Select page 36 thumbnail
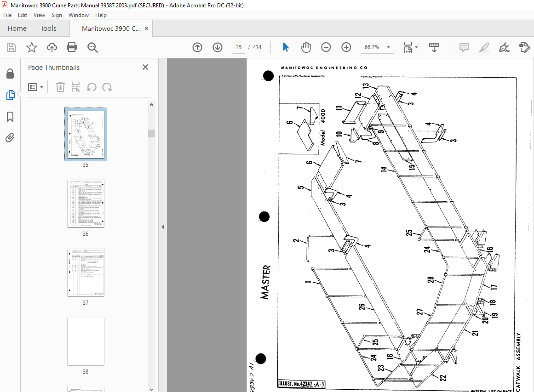This screenshot has width=534, height=392. coord(86,204)
